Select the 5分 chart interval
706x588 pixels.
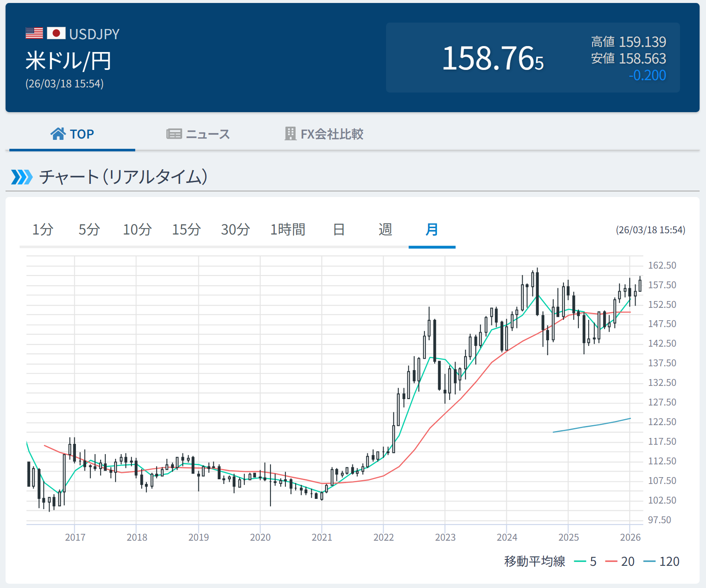(x=89, y=230)
